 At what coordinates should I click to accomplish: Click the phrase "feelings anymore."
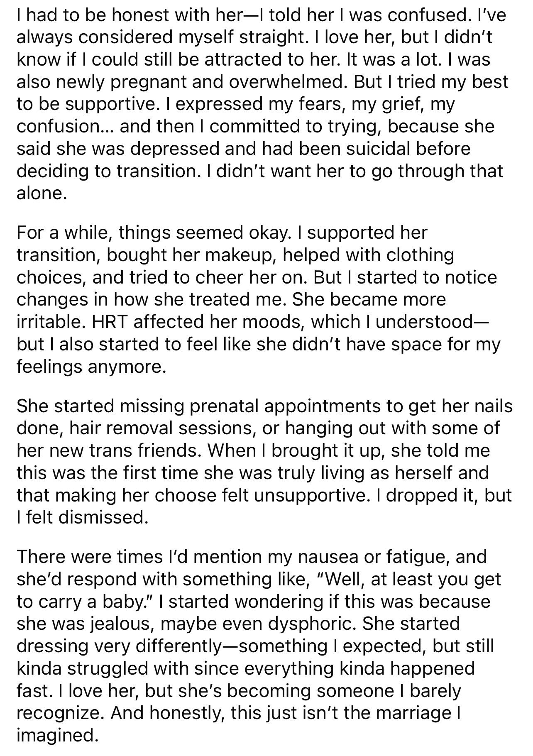91,367
